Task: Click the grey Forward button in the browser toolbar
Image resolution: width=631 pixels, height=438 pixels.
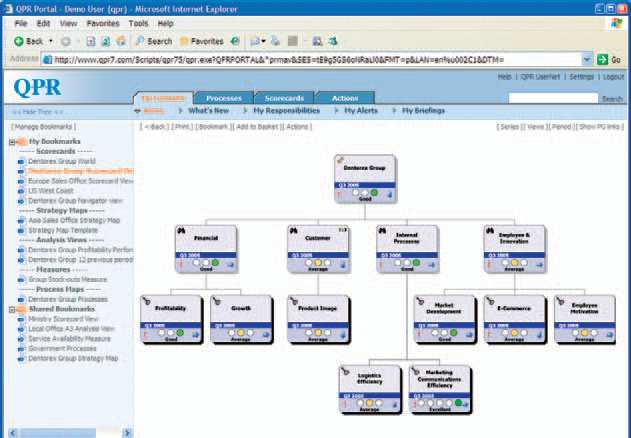Action: [66, 41]
